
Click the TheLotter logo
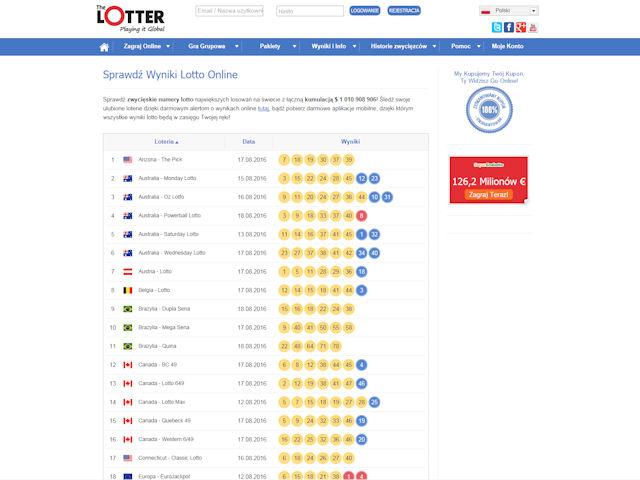pos(128,18)
